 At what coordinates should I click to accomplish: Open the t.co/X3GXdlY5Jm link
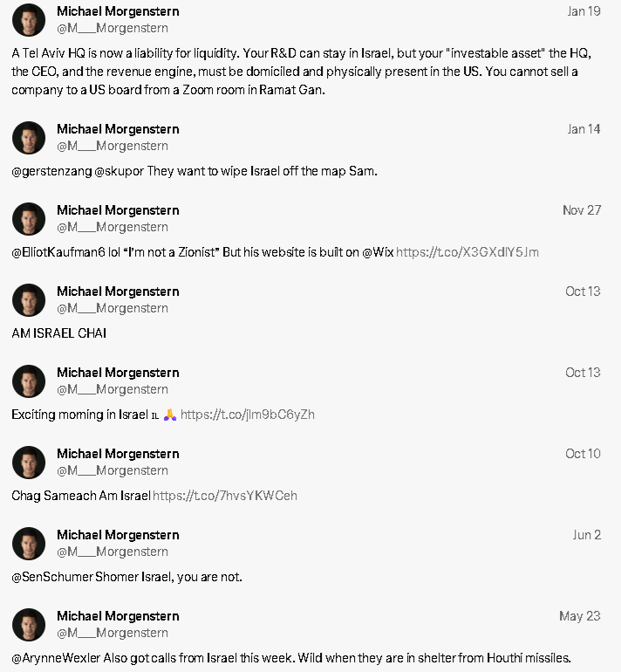point(467,252)
